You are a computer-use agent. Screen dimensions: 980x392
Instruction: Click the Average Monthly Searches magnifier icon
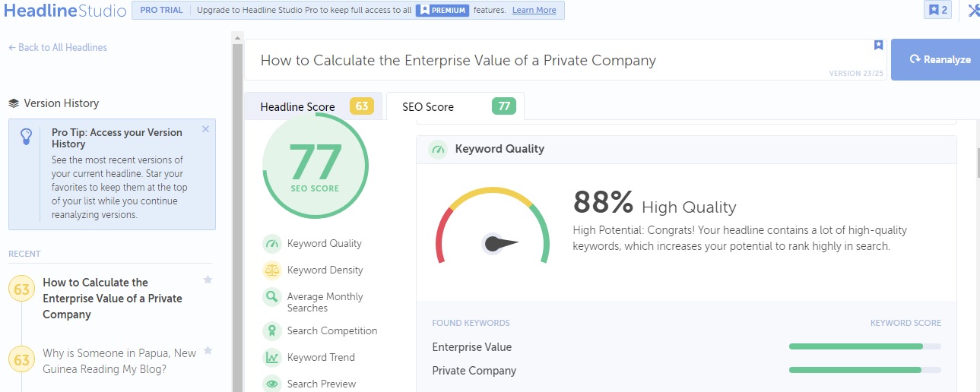(272, 297)
